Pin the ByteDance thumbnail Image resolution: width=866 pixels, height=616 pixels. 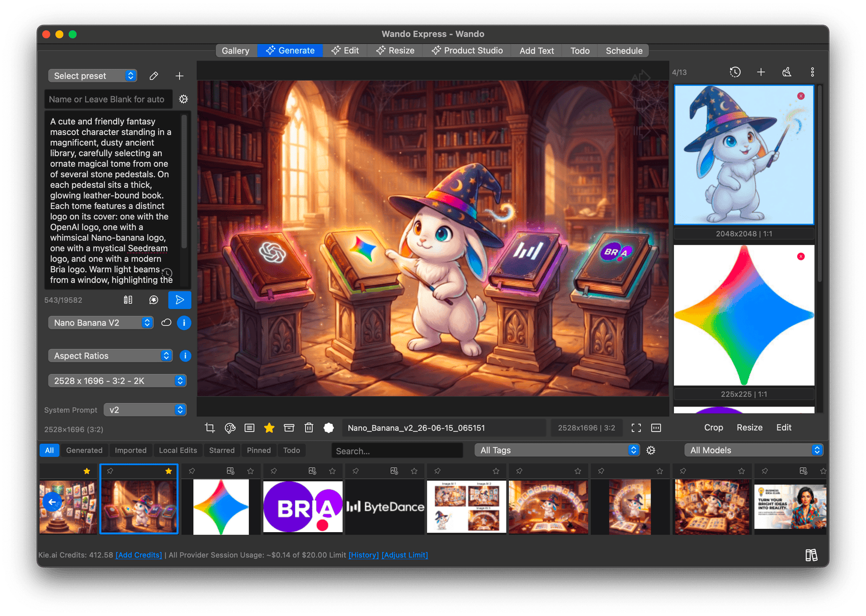click(356, 471)
